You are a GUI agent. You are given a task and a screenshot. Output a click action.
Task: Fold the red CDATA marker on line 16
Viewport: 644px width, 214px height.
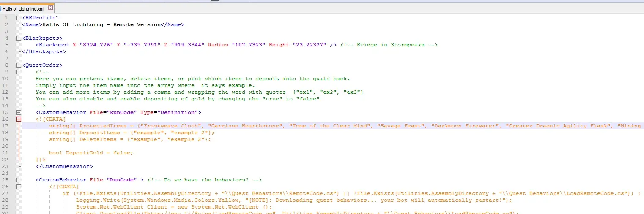tap(18, 119)
